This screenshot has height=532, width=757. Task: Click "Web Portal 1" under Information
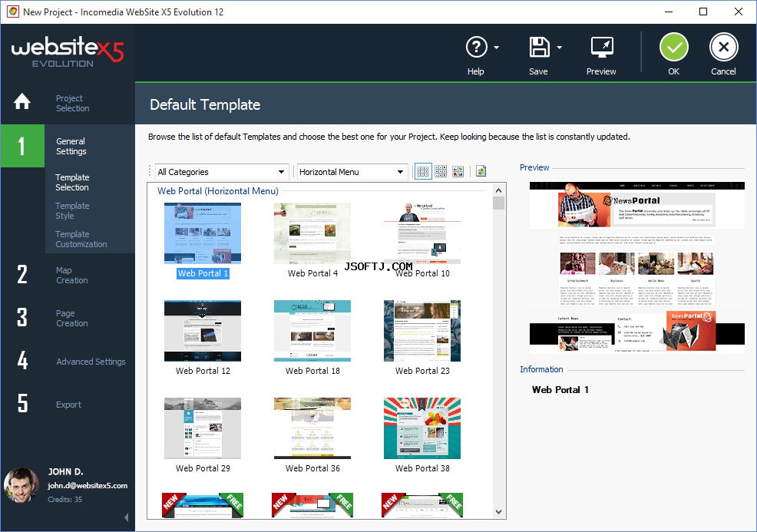pyautogui.click(x=560, y=389)
